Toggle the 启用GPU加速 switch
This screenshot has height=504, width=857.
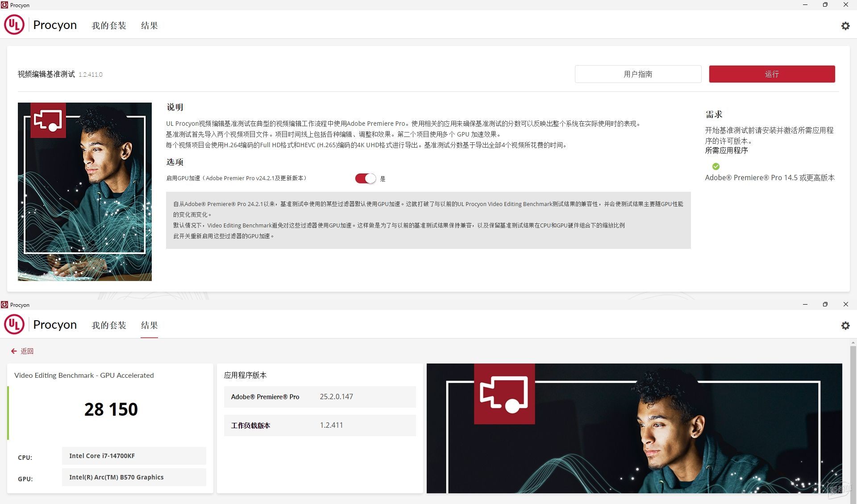(x=366, y=178)
